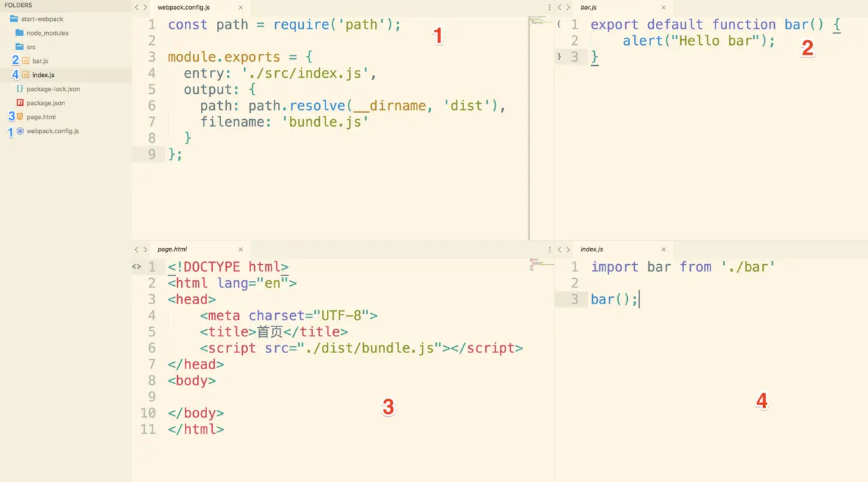Click the start-webpack folder icon
Screen dimensions: 868x482
tap(15, 19)
